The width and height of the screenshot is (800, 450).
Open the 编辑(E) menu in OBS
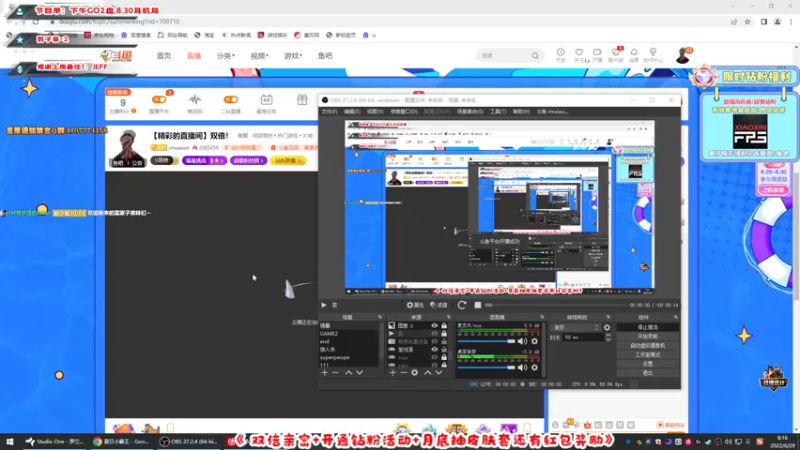click(352, 111)
